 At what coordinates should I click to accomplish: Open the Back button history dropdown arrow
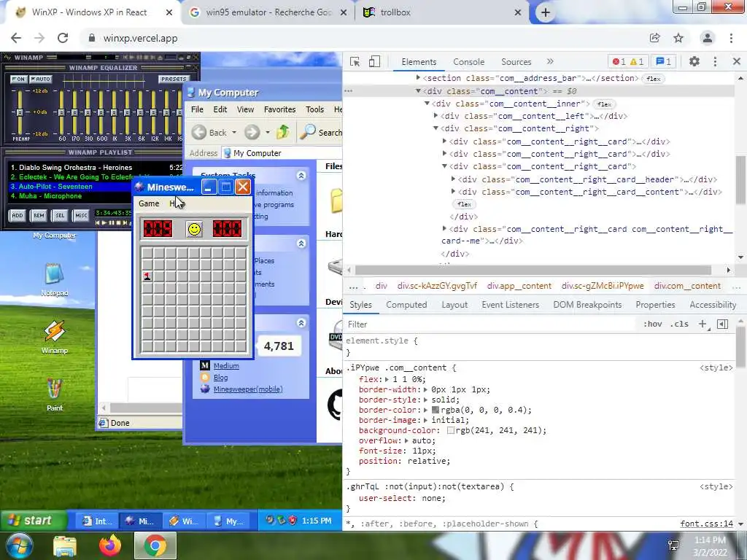click(234, 133)
